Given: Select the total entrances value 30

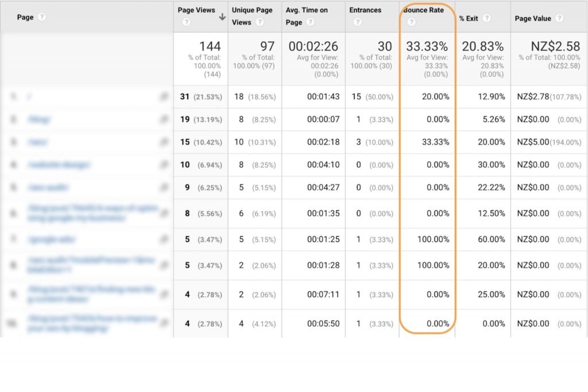Looking at the screenshot, I should coord(385,46).
